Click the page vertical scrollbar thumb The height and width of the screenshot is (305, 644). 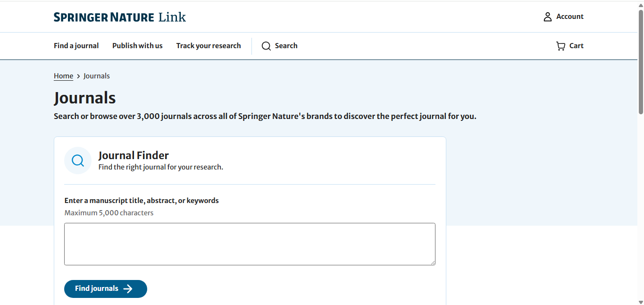641,61
